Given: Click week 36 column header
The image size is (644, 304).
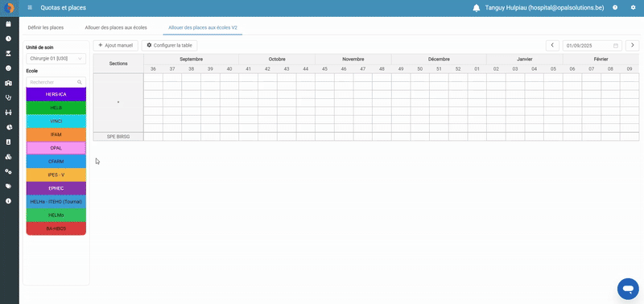Looking at the screenshot, I should [x=153, y=69].
